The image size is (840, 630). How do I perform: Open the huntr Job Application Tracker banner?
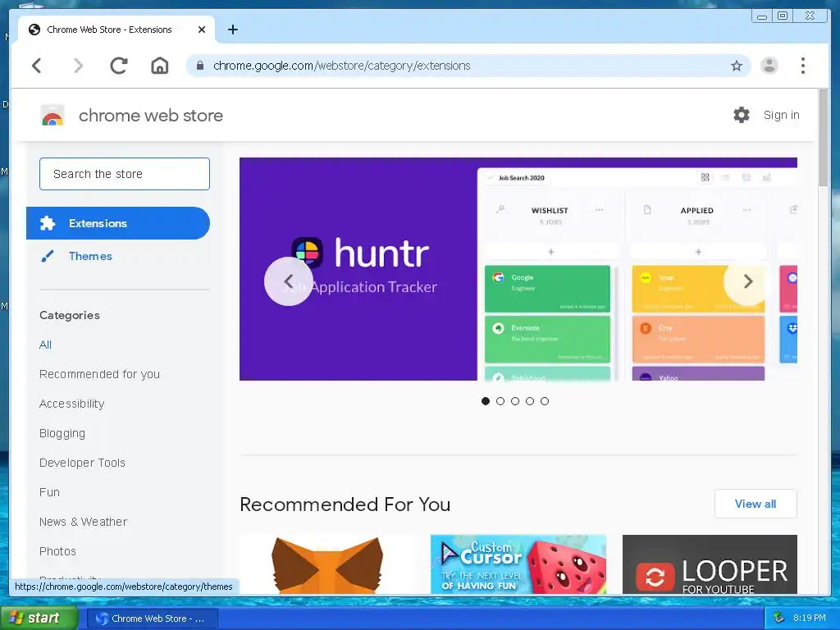click(518, 269)
